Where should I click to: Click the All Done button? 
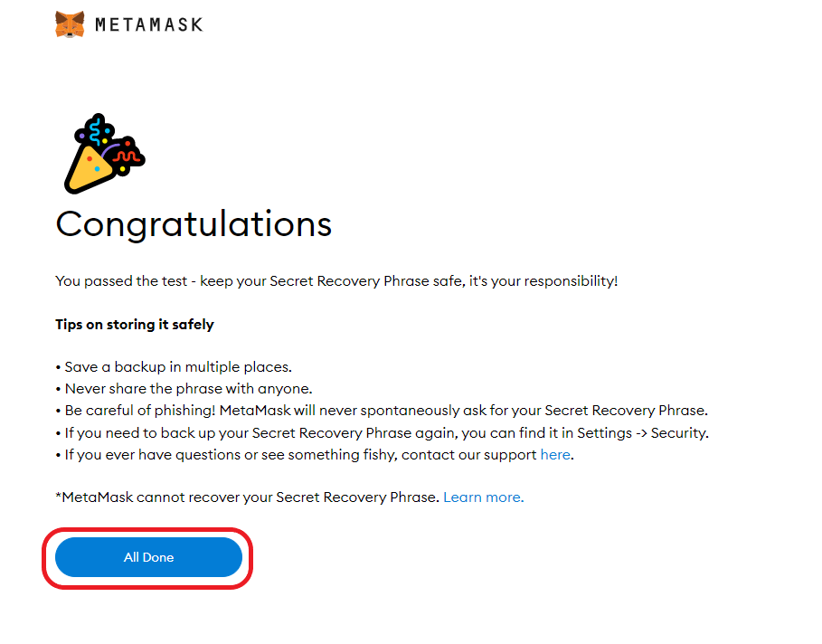pyautogui.click(x=149, y=557)
